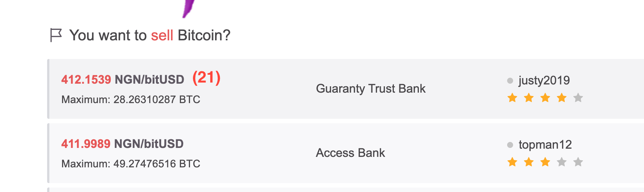Image resolution: width=644 pixels, height=192 pixels.
Task: Click the red "sell" word in the heading
Action: point(162,35)
